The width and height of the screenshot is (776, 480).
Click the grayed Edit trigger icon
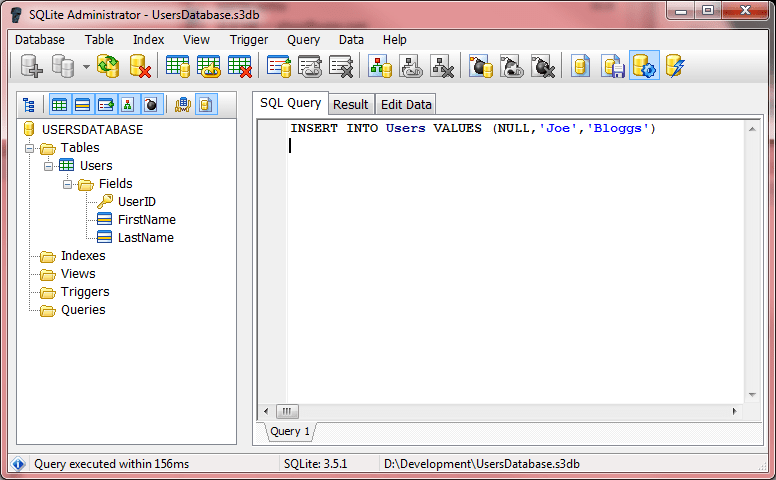coord(512,66)
